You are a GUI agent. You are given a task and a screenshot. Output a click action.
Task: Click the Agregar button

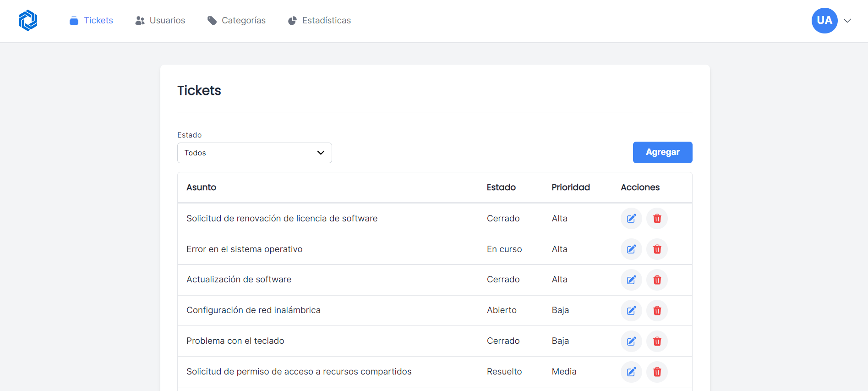click(x=662, y=152)
